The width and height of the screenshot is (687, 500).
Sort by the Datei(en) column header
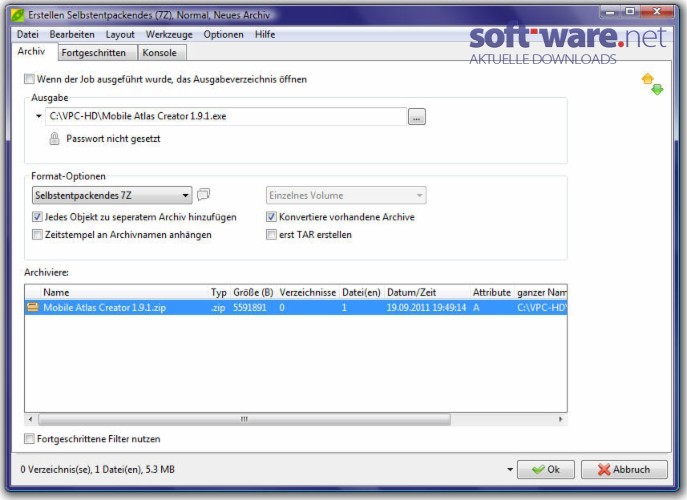361,292
